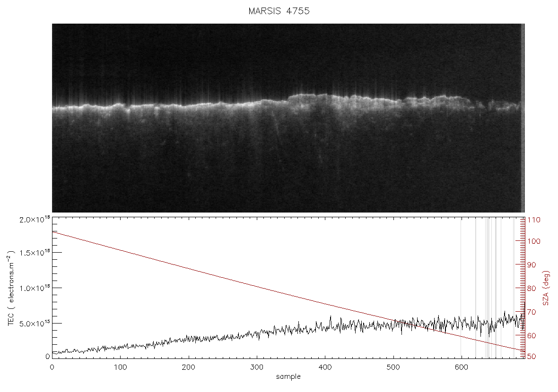Click the TEC electrons per square meter axis label
558x392 pixels.
pos(12,288)
